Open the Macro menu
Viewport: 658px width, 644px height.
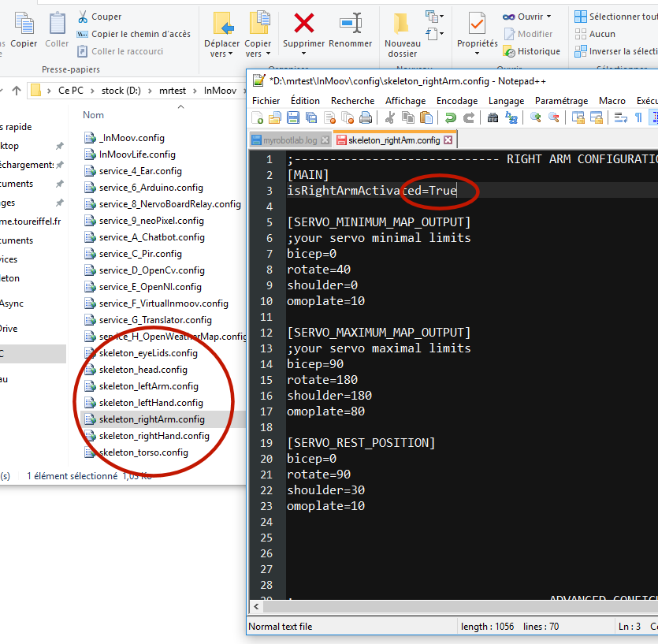pos(612,101)
